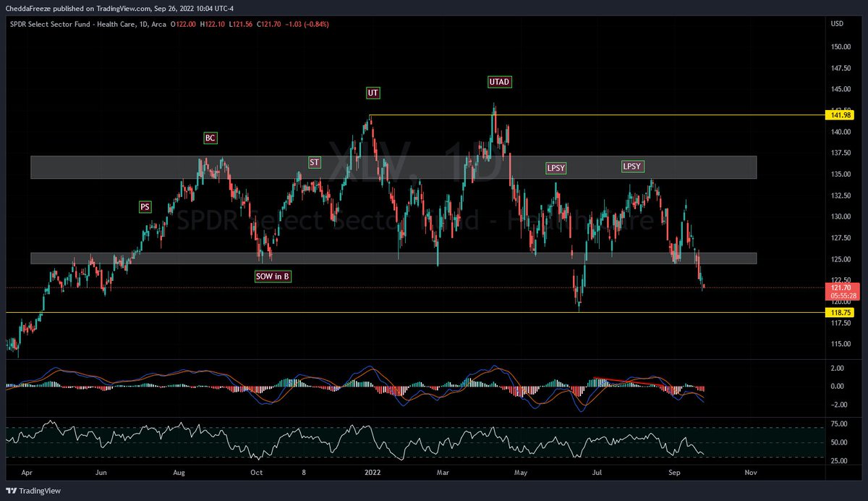This screenshot has height=501, width=868.
Task: Click the Mar label on the time axis
Action: click(442, 472)
